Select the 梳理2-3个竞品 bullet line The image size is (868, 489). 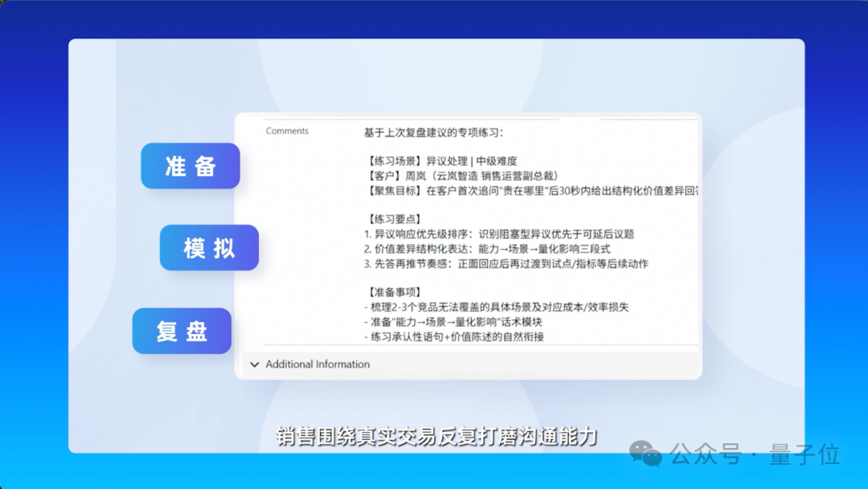[497, 307]
